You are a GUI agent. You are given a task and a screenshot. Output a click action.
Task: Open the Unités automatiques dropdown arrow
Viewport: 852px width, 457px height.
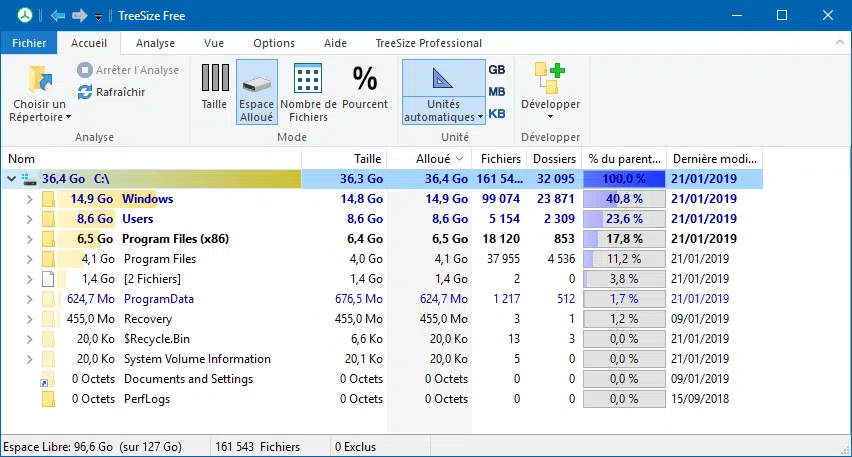click(480, 117)
